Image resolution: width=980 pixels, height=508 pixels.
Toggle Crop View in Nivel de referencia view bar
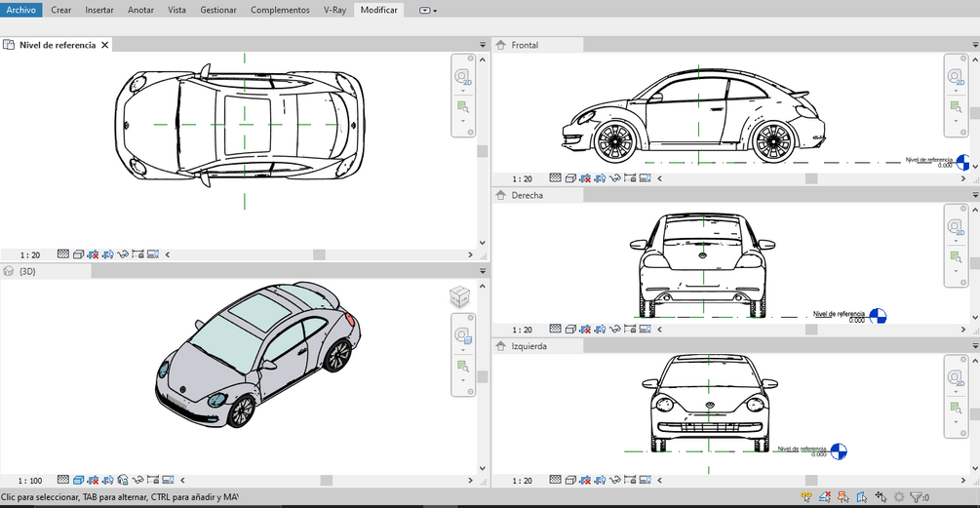pyautogui.click(x=94, y=254)
